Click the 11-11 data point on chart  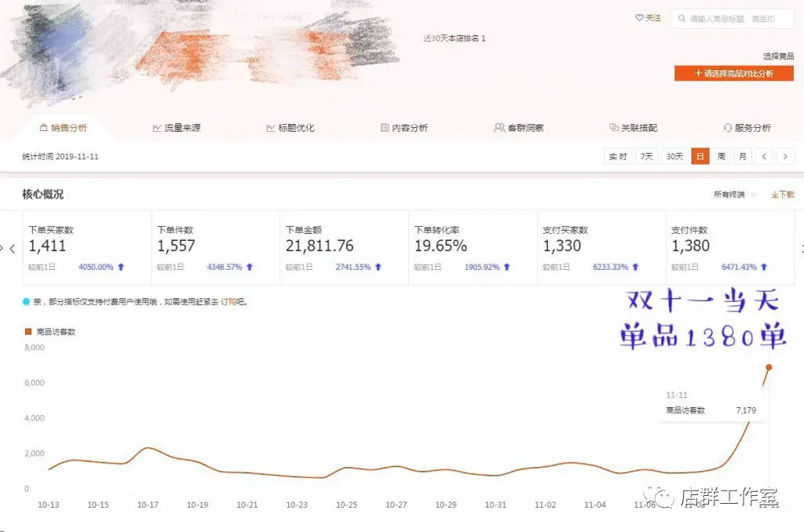[769, 367]
